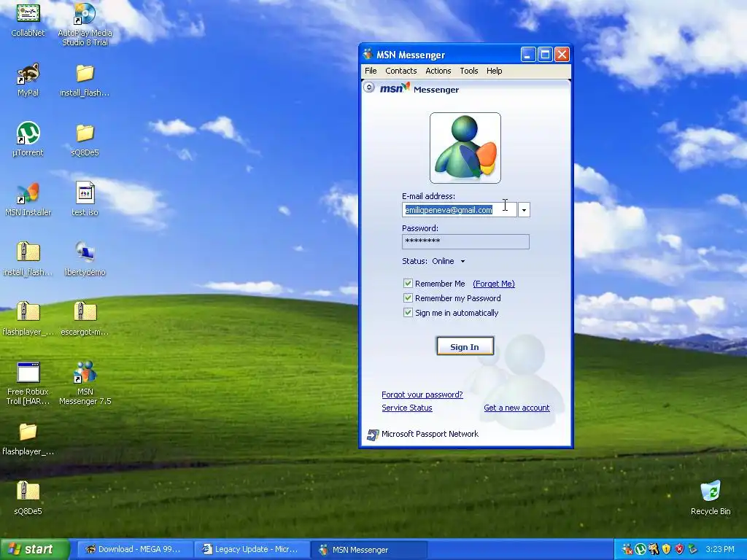The width and height of the screenshot is (747, 560).
Task: Click the raccoon MyPal tray icon
Action: coord(653,549)
